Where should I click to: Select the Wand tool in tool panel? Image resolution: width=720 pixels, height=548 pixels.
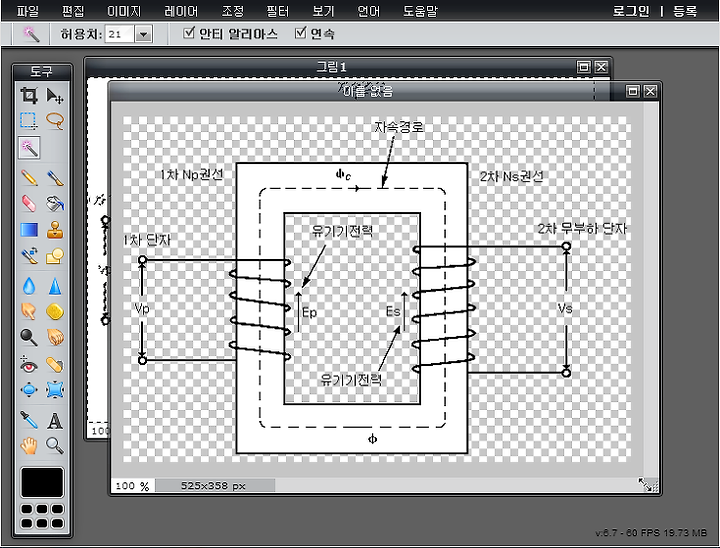pyautogui.click(x=29, y=148)
